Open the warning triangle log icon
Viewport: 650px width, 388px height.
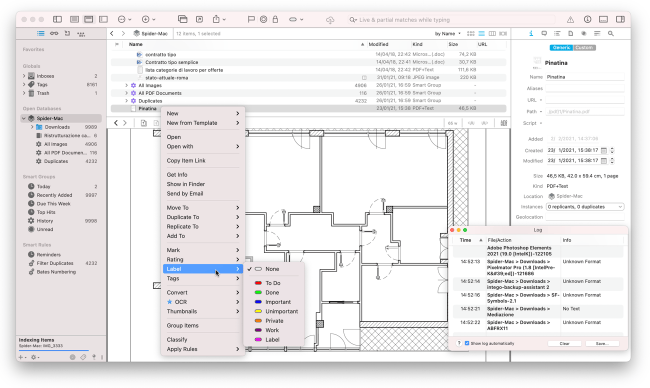[x=570, y=19]
